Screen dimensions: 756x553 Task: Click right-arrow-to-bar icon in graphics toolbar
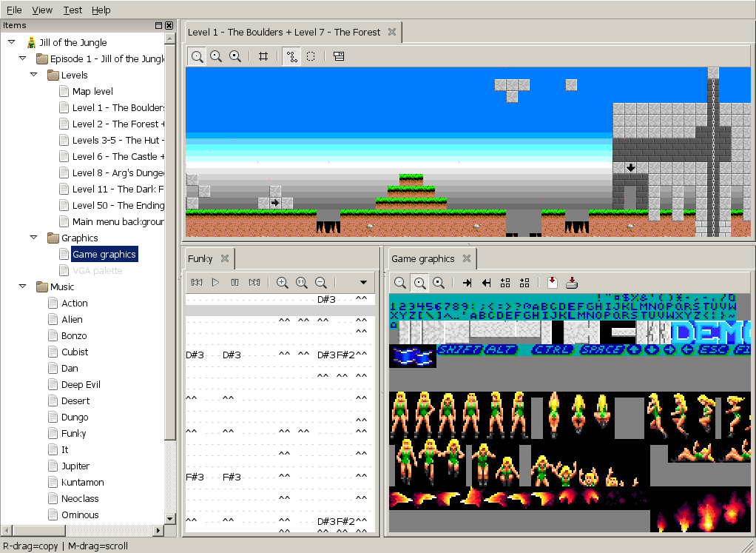click(467, 283)
